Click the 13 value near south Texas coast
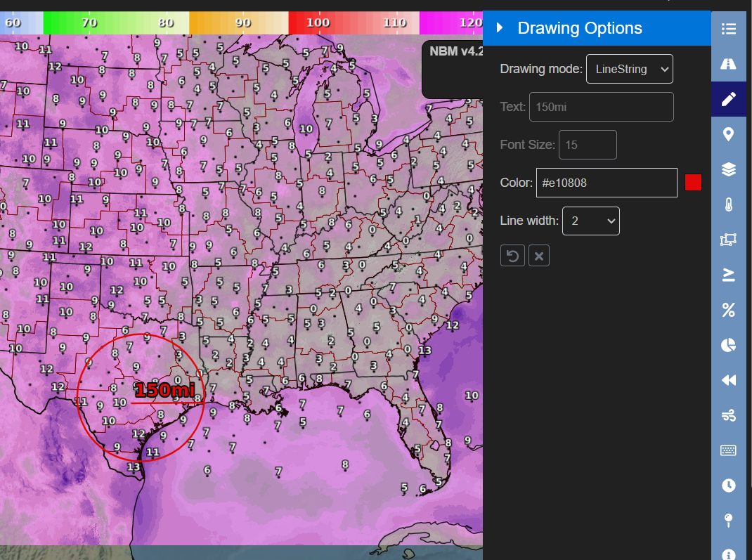The image size is (752, 560). pyautogui.click(x=134, y=467)
